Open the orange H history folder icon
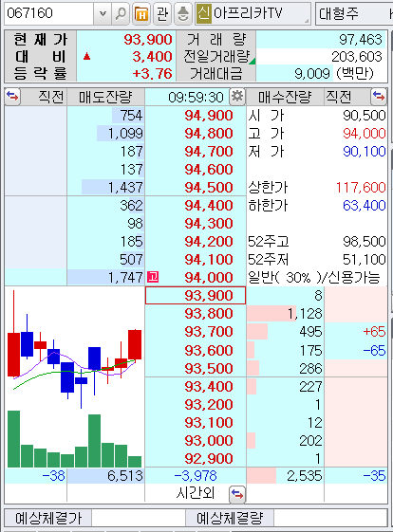This screenshot has height=532, width=393. (141, 13)
